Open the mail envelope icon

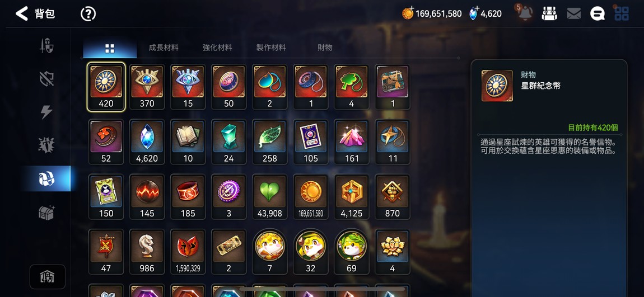(573, 14)
